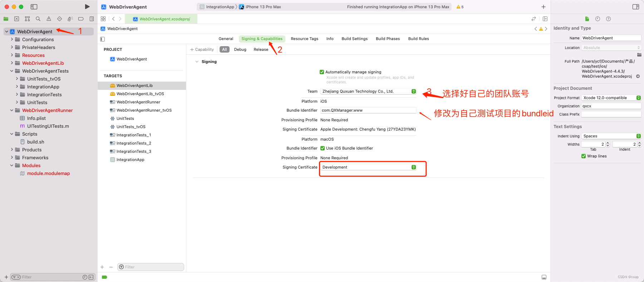Open the History inspector clock icon
The width and height of the screenshot is (644, 282).
[x=598, y=19]
